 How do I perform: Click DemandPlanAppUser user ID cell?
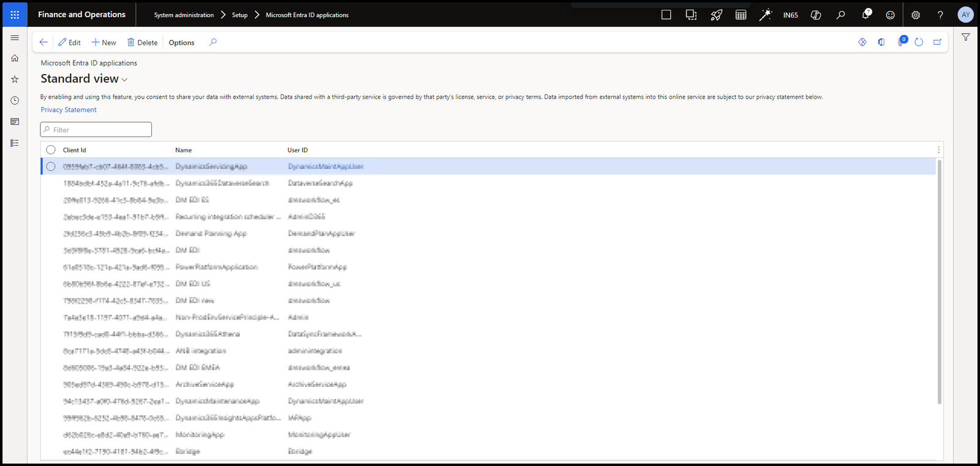click(322, 233)
